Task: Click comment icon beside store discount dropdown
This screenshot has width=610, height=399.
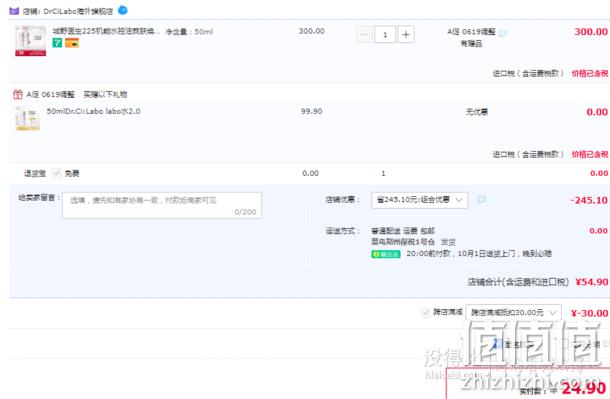Action: [481, 200]
